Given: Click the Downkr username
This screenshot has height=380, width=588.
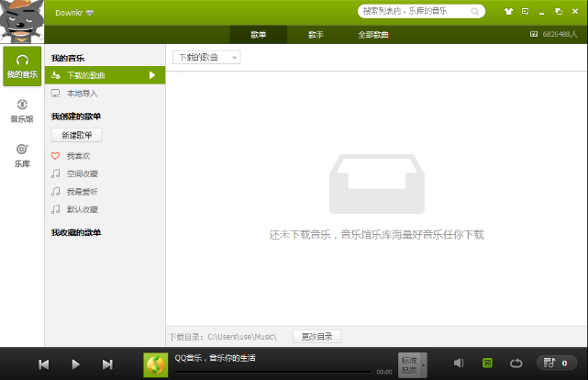Looking at the screenshot, I should pos(69,13).
